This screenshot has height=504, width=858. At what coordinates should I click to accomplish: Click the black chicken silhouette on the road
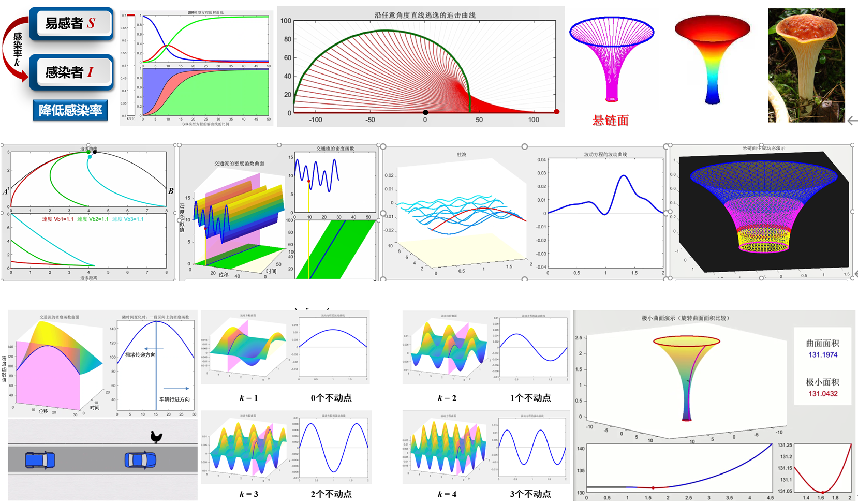click(156, 437)
